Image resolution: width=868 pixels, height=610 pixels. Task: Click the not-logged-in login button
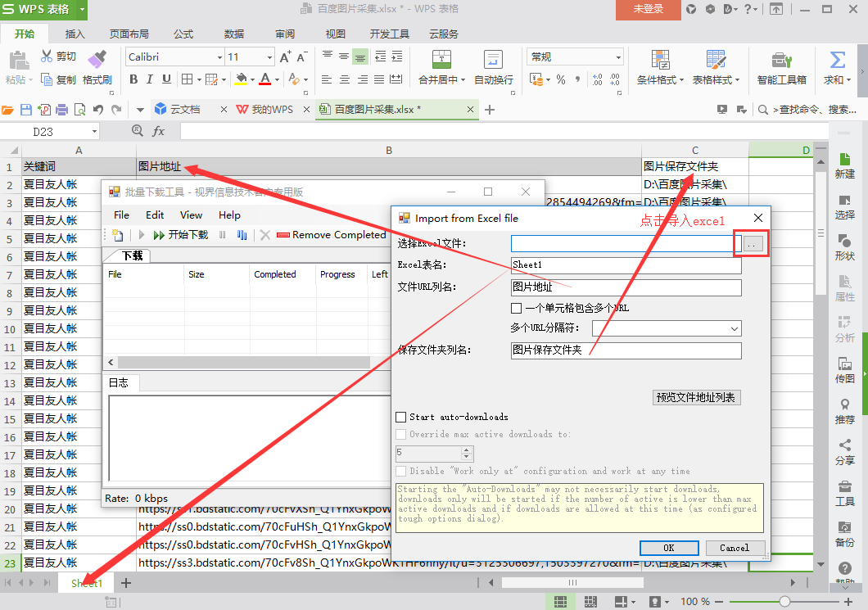[649, 9]
